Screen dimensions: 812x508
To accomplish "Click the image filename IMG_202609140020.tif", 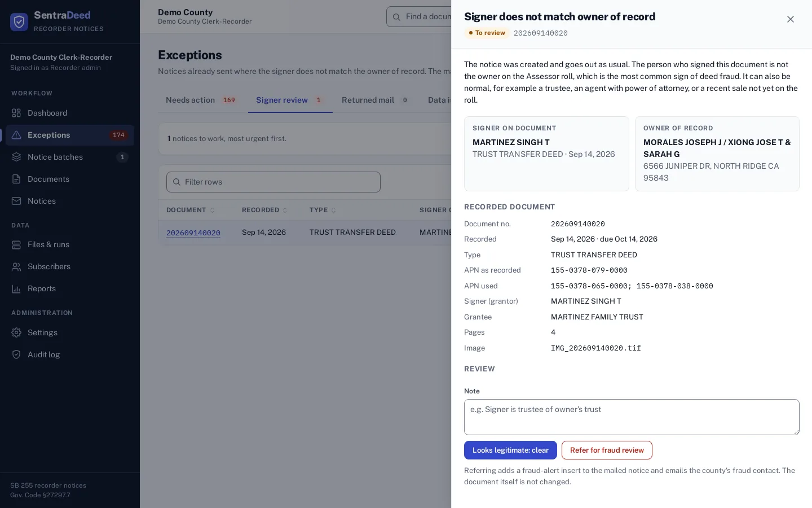I will pos(596,348).
